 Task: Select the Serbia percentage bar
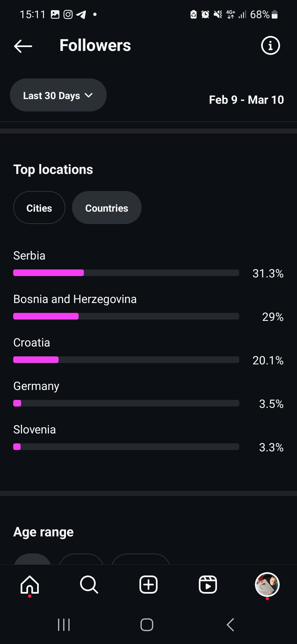pyautogui.click(x=126, y=273)
